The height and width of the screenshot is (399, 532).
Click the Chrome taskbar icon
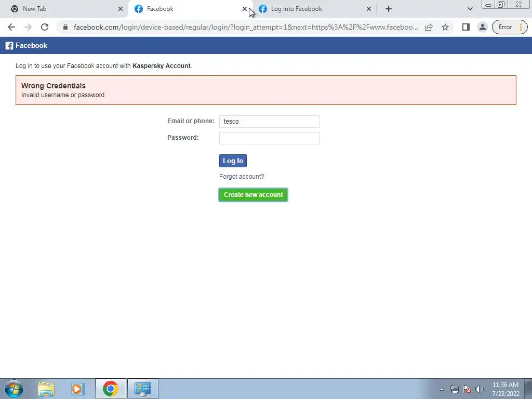click(x=110, y=389)
